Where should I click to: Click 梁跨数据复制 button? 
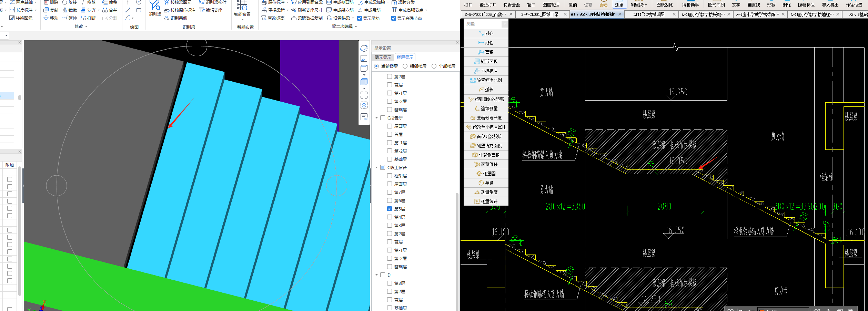tap(307, 18)
